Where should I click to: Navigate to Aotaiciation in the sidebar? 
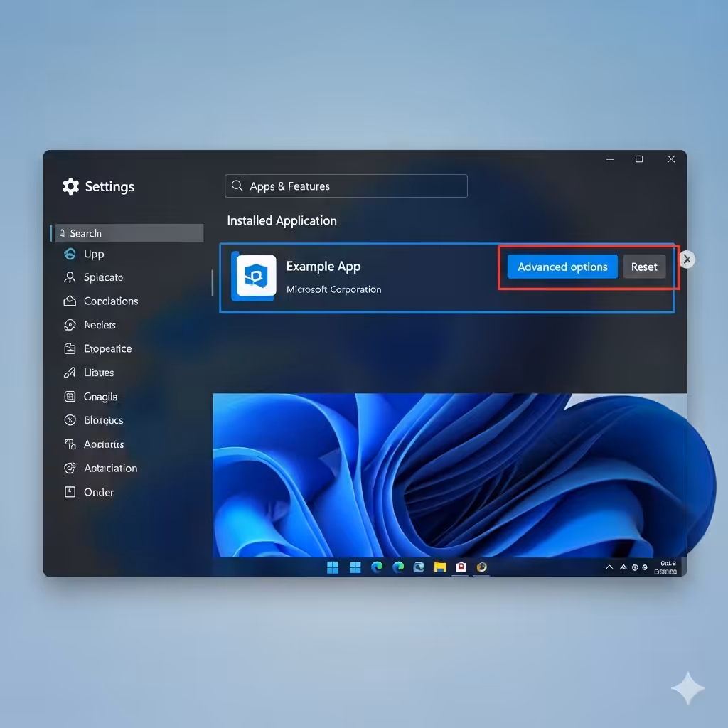(x=100, y=468)
